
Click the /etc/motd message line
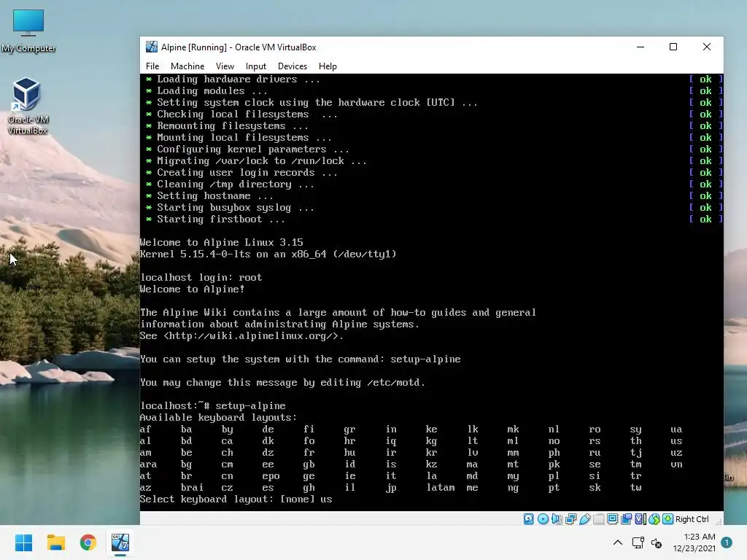282,382
